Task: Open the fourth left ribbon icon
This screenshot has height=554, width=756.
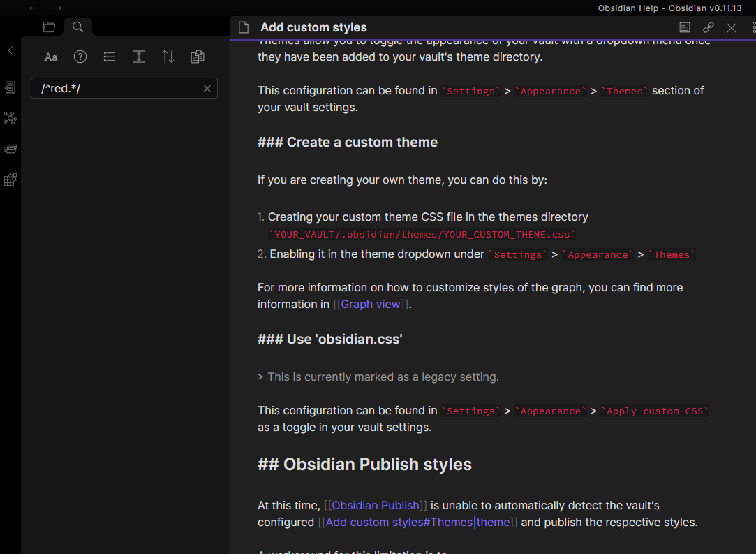Action: click(x=10, y=180)
